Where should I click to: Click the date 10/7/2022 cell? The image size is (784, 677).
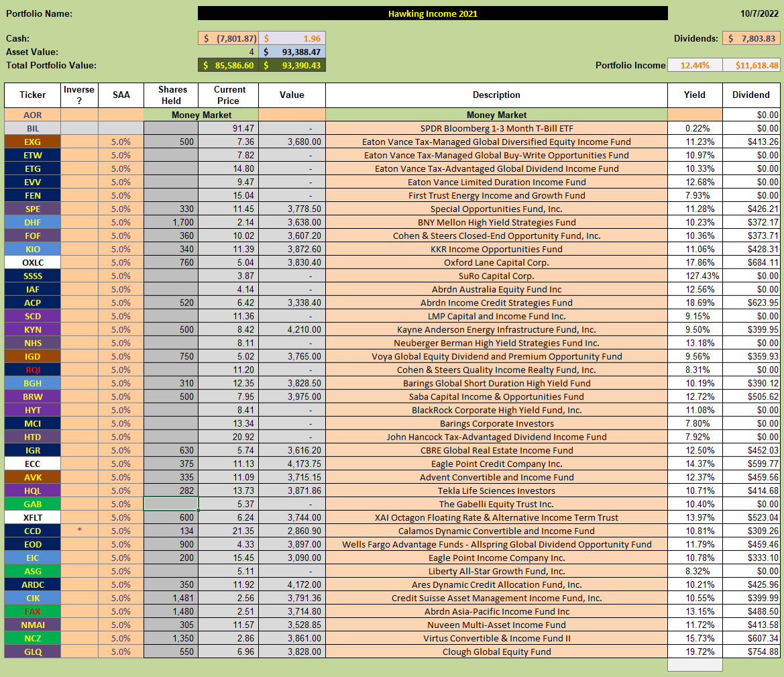point(759,13)
